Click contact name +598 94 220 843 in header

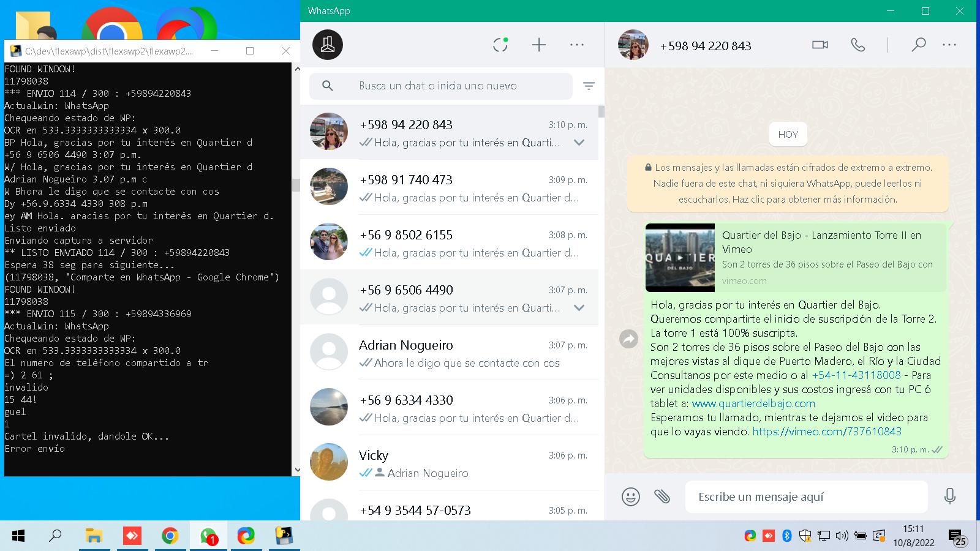click(x=706, y=46)
